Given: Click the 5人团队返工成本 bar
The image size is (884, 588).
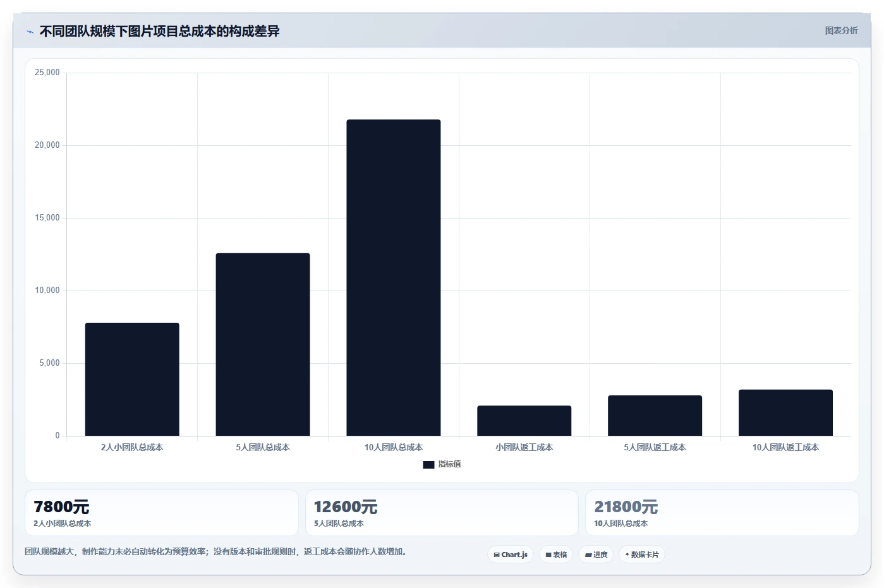Looking at the screenshot, I should click(x=655, y=416).
